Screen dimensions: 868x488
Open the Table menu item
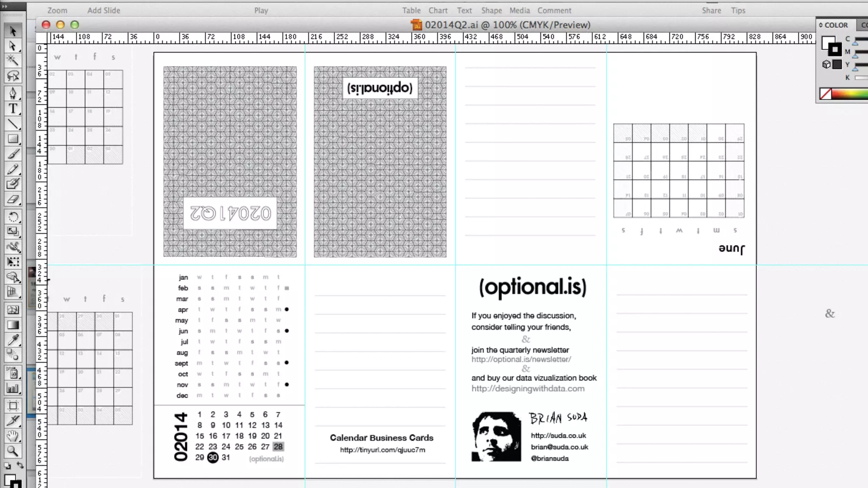[411, 11]
